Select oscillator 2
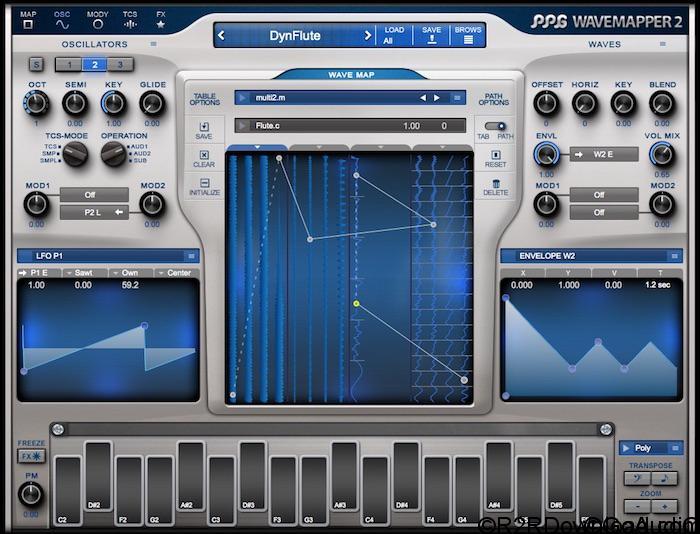 click(x=95, y=65)
